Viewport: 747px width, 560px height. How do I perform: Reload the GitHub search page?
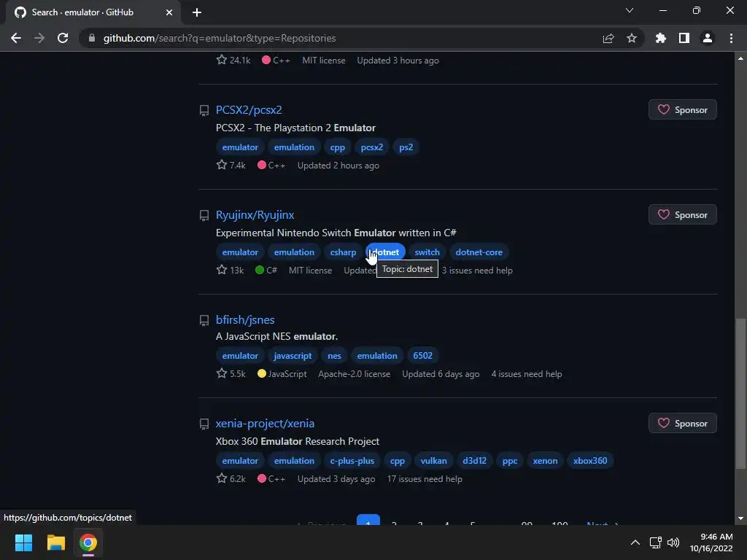(x=63, y=38)
